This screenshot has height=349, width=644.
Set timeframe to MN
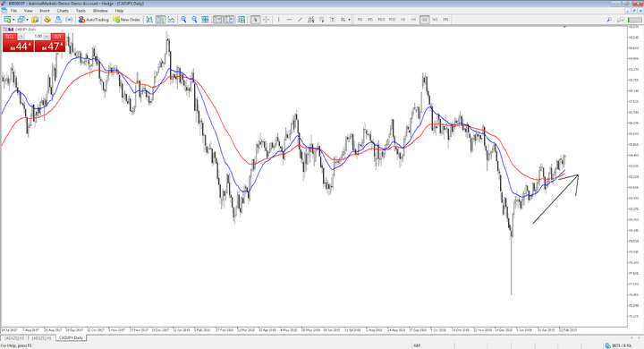(x=445, y=20)
